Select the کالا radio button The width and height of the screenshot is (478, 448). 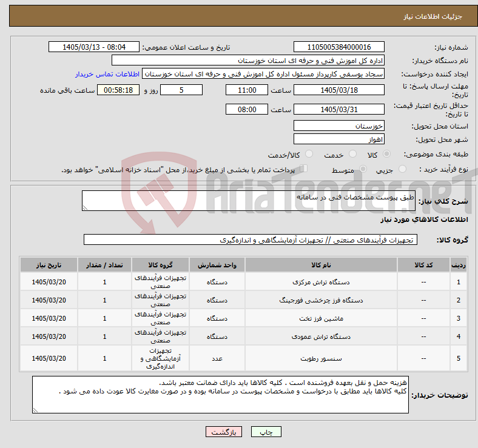[386, 154]
